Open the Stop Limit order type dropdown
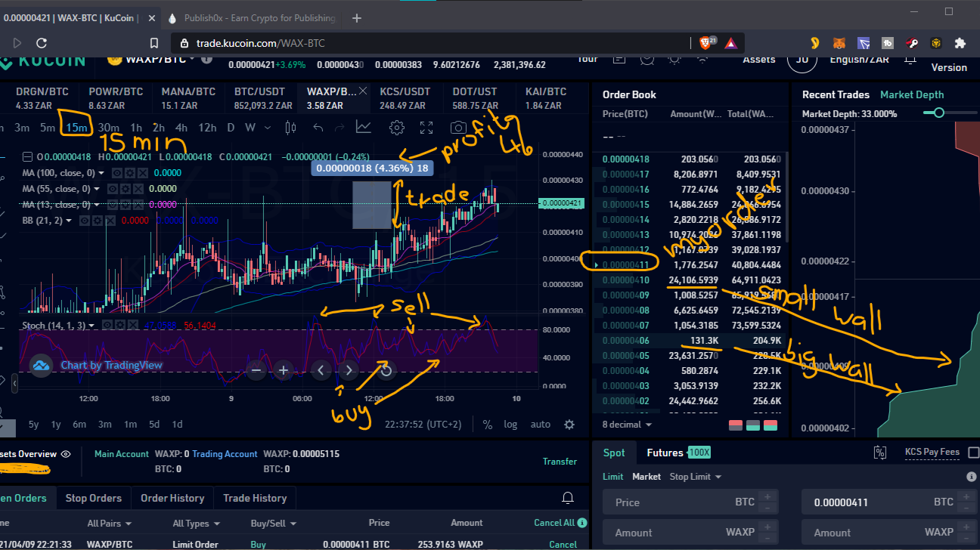 (x=695, y=477)
